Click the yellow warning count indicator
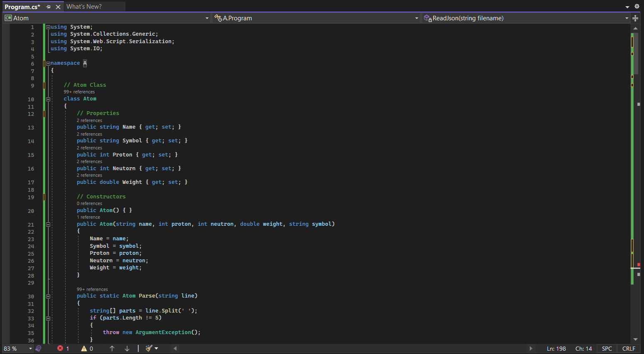 coord(87,349)
